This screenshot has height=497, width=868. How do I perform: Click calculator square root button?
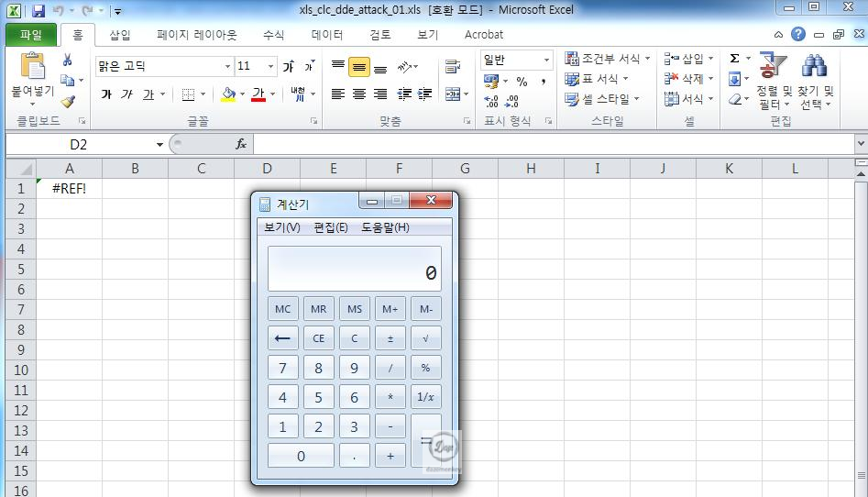click(425, 338)
